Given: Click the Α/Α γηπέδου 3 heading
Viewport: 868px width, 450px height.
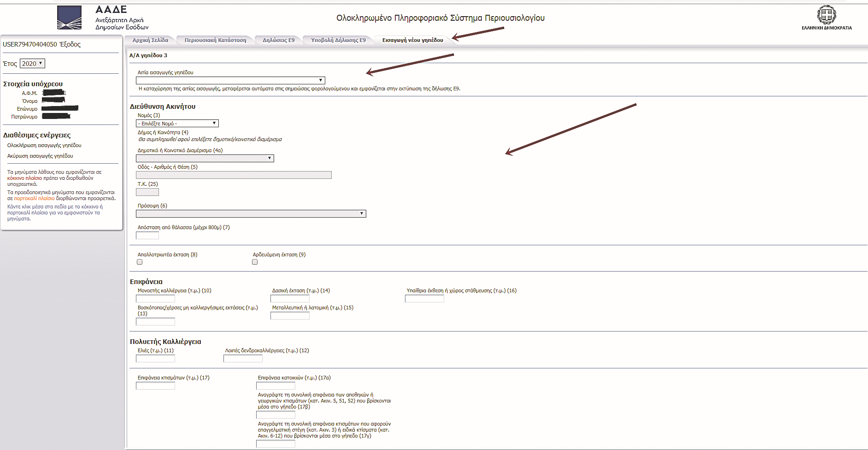Looking at the screenshot, I should (x=148, y=55).
